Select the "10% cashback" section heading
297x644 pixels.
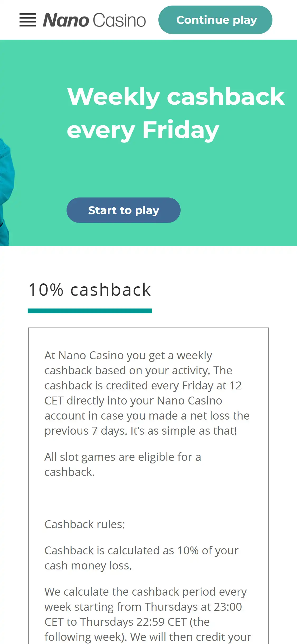90,290
